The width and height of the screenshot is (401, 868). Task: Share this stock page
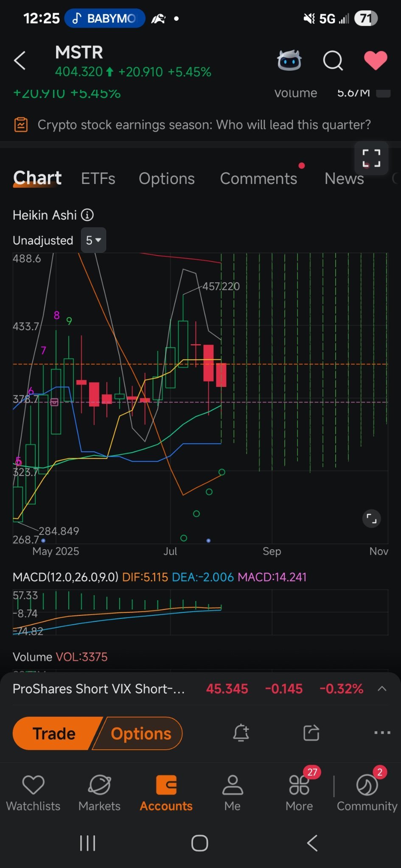[311, 733]
